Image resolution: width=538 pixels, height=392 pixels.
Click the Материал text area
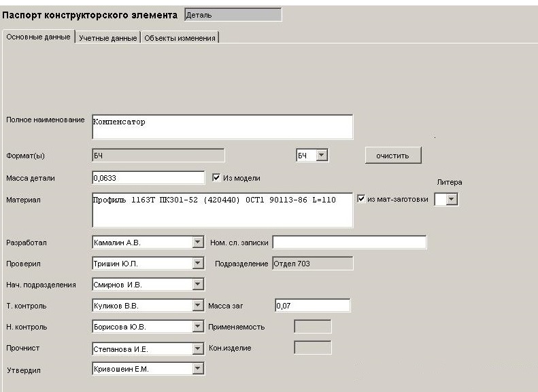point(222,210)
